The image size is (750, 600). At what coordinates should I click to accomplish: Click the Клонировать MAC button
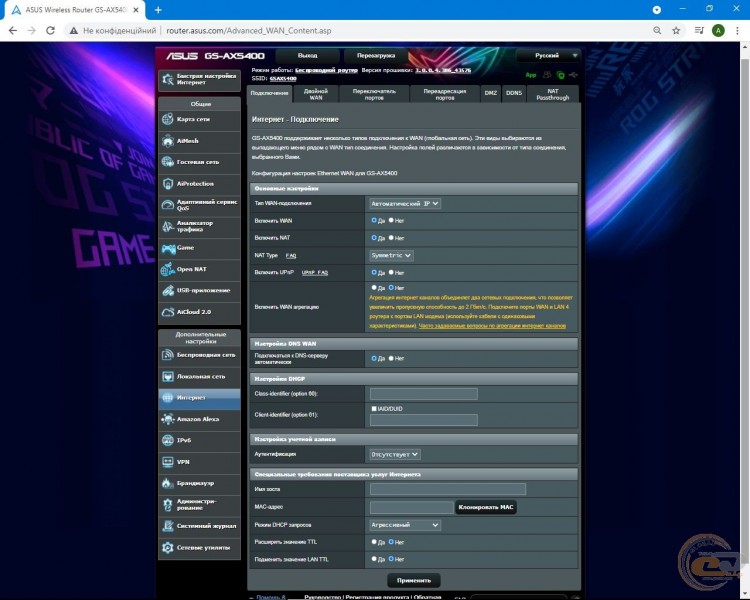coord(485,507)
